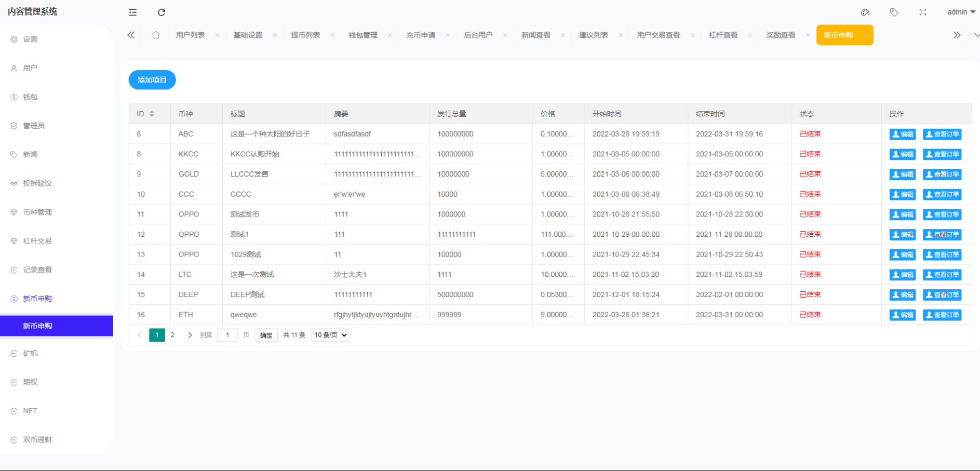Enter fullscreen mode
980x471 pixels.
tap(923, 12)
